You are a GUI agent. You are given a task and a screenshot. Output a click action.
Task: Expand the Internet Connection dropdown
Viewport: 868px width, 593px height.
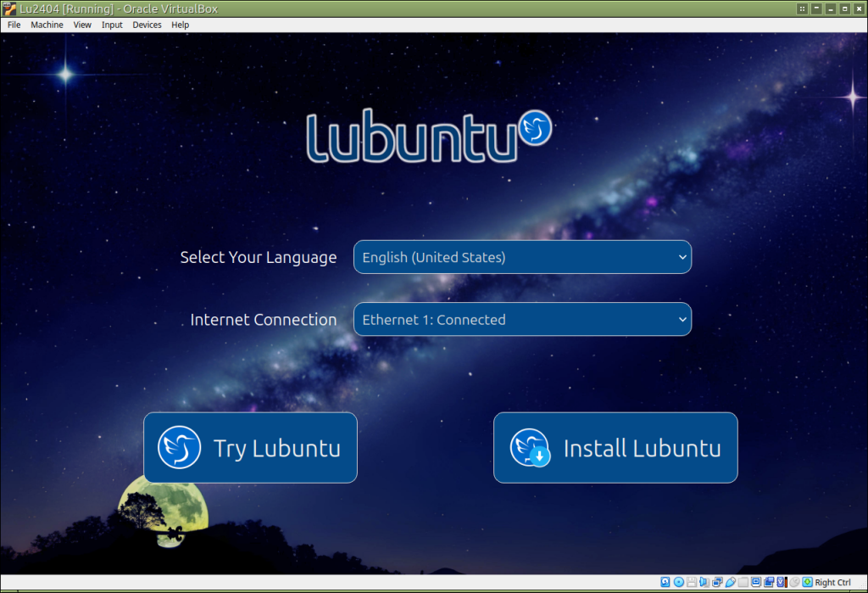[522, 320]
